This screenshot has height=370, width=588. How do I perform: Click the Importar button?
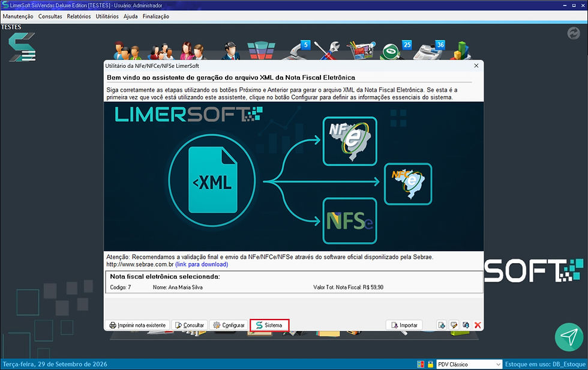(x=404, y=325)
